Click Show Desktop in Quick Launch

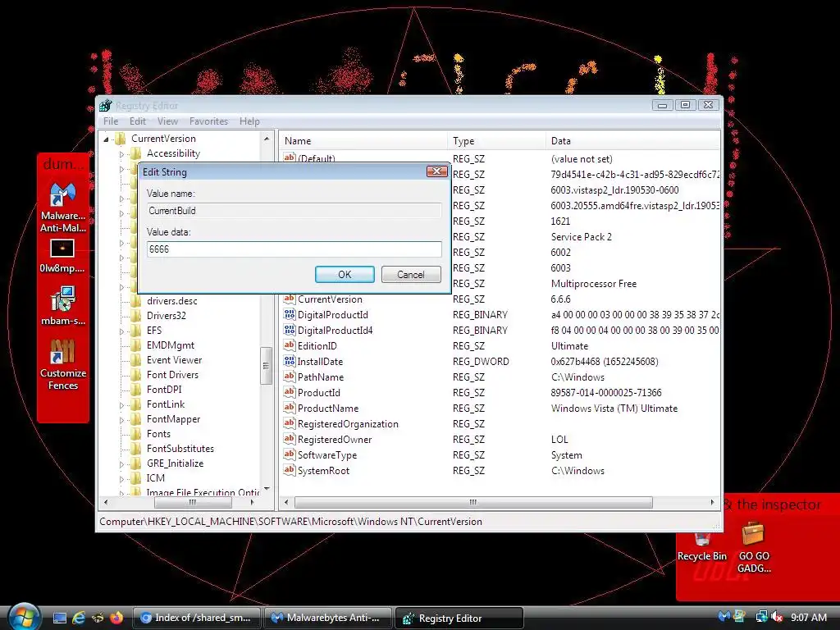(59, 618)
